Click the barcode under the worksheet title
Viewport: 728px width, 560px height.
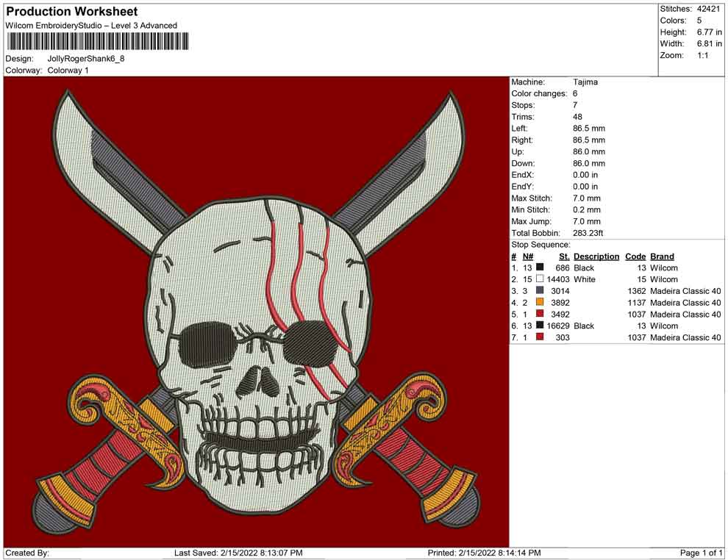click(97, 41)
